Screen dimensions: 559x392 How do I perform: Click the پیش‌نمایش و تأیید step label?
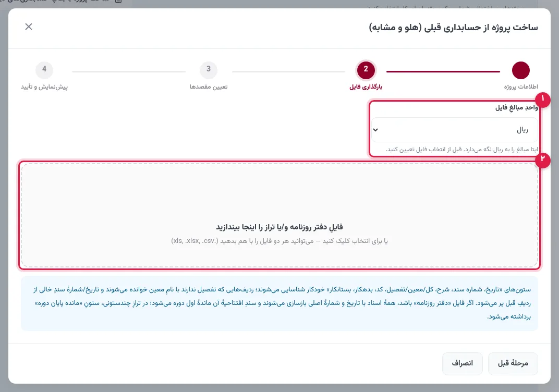[44, 87]
